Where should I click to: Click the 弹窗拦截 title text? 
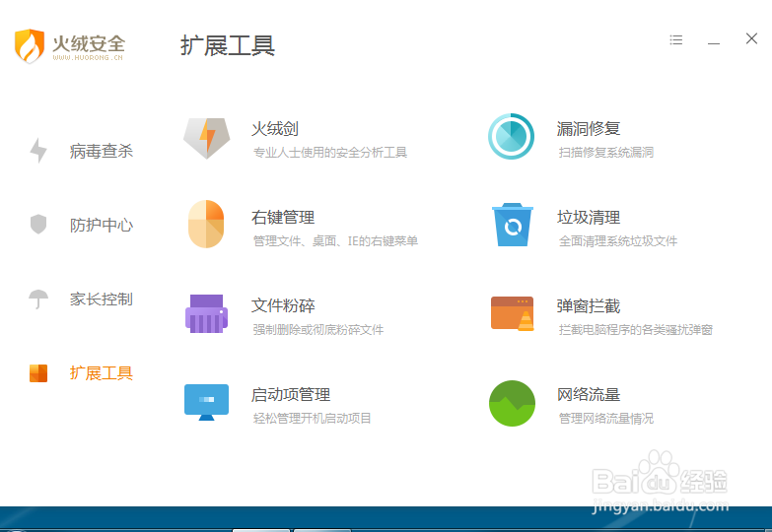(x=589, y=305)
